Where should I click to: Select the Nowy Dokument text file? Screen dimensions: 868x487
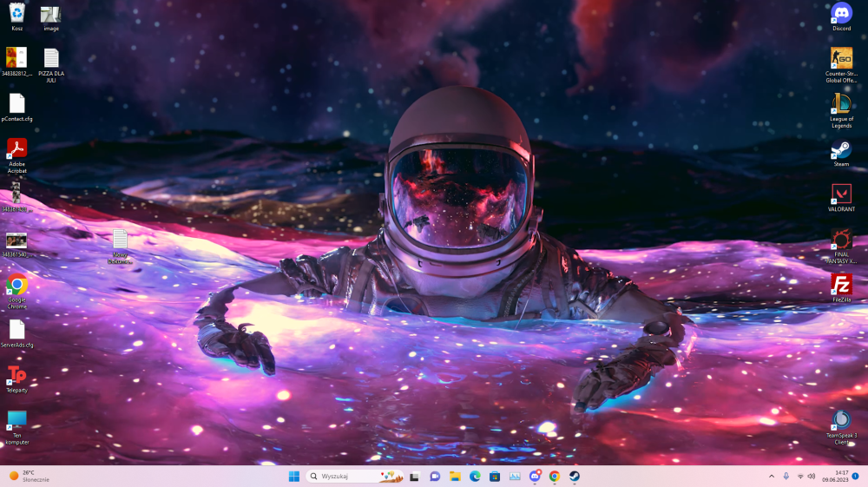coord(120,247)
